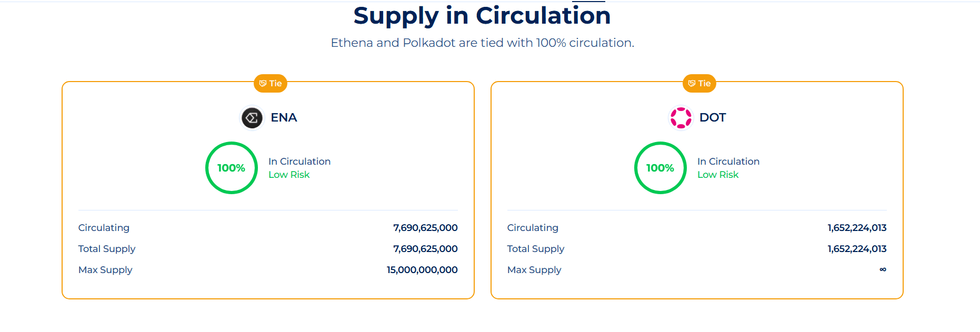Click the ENA coin logo icon
Screen dimensions: 980x332
click(252, 118)
